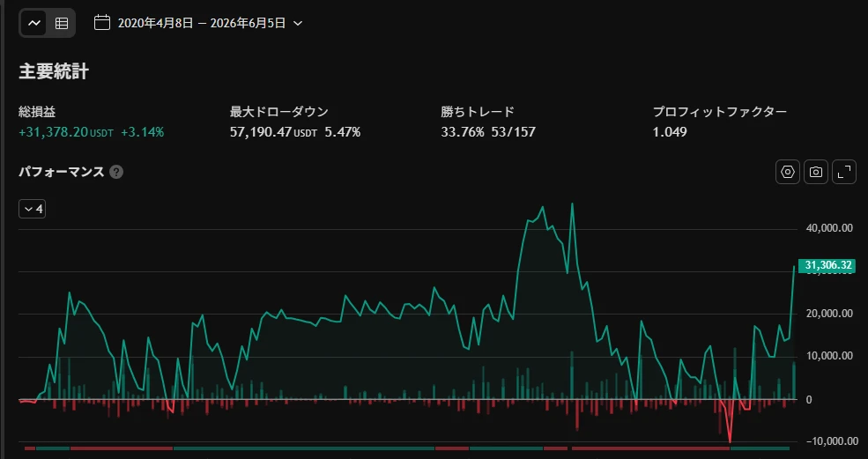Click the 20,000.00 axis label
Screen dimensions: 868x459
click(x=828, y=314)
